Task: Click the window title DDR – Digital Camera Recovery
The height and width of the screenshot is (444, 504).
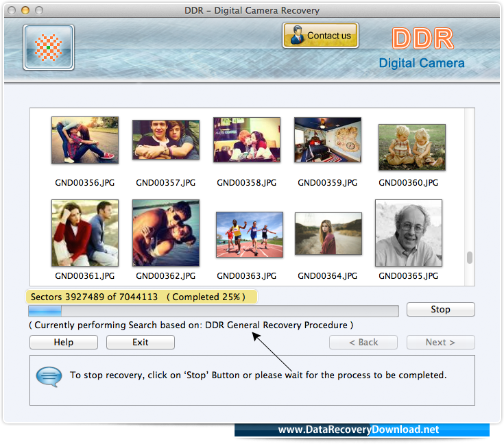Action: click(252, 10)
